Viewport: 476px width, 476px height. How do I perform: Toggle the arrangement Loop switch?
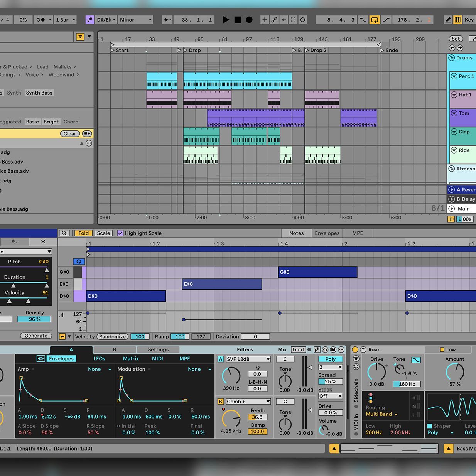(374, 20)
